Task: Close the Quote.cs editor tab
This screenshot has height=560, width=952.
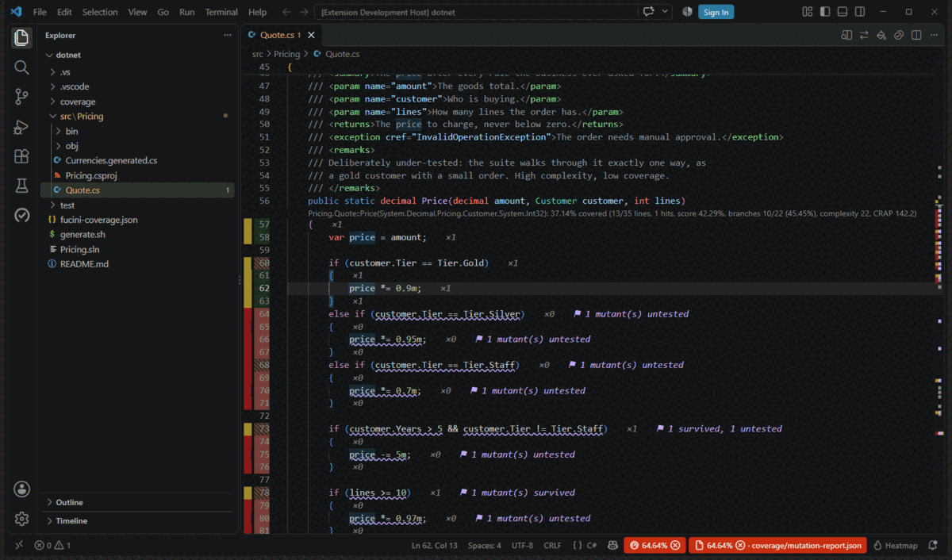Action: (x=311, y=35)
